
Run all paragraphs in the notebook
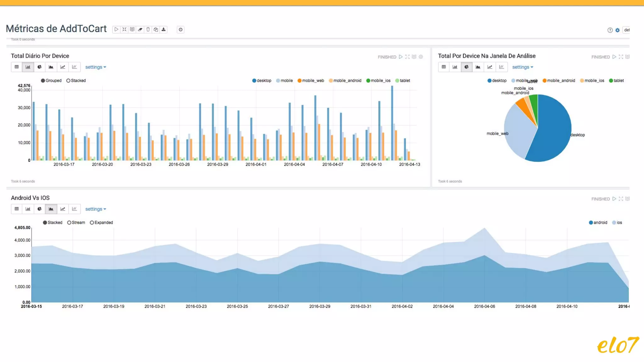116,30
